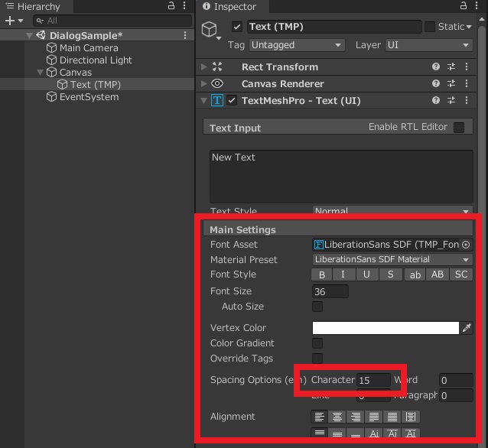
Task: Click the Character spacing field
Action: point(373,380)
